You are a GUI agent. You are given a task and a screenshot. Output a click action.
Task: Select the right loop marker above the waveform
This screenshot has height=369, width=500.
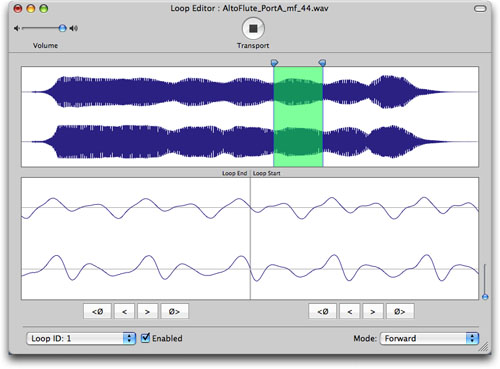(x=322, y=63)
